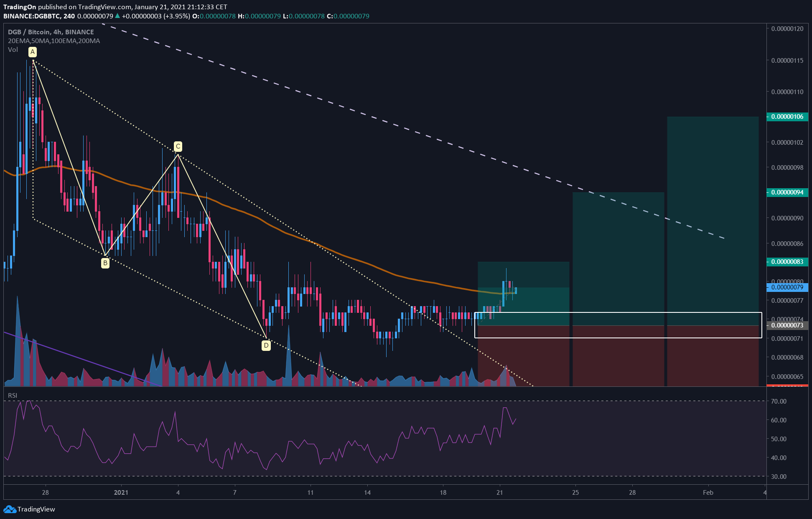Click the TradingOn author name
The height and width of the screenshot is (519, 812).
pos(20,7)
